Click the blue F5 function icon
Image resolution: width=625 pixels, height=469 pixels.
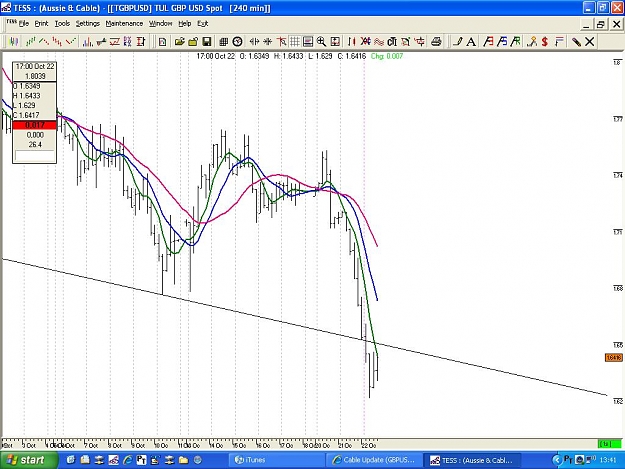502,41
